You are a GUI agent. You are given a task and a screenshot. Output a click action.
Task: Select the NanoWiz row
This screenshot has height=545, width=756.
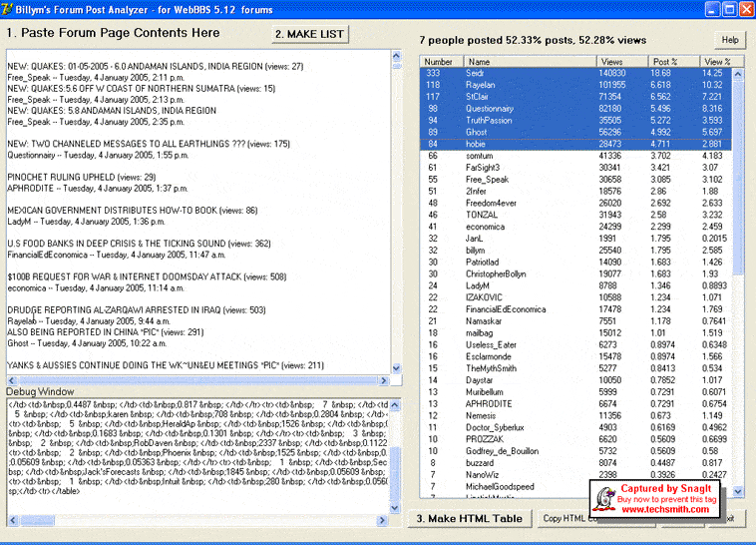point(575,475)
